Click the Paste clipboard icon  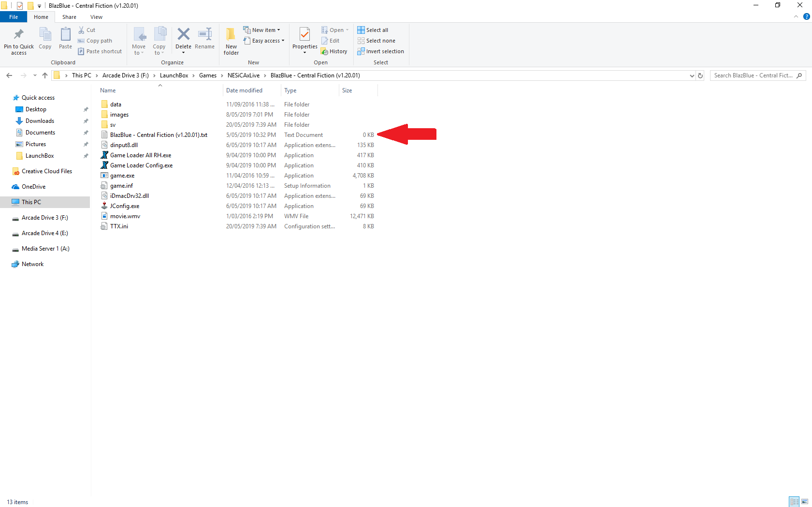[65, 35]
